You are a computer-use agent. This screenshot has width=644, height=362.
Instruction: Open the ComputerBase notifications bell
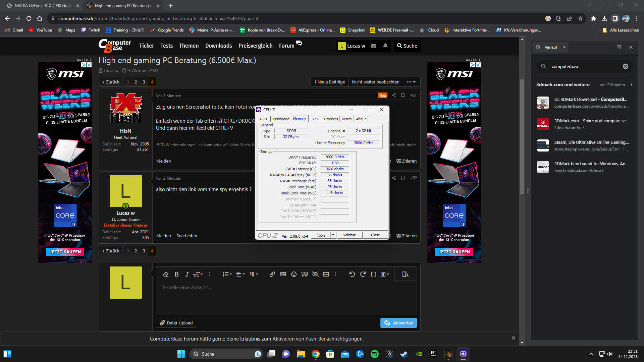point(385,46)
